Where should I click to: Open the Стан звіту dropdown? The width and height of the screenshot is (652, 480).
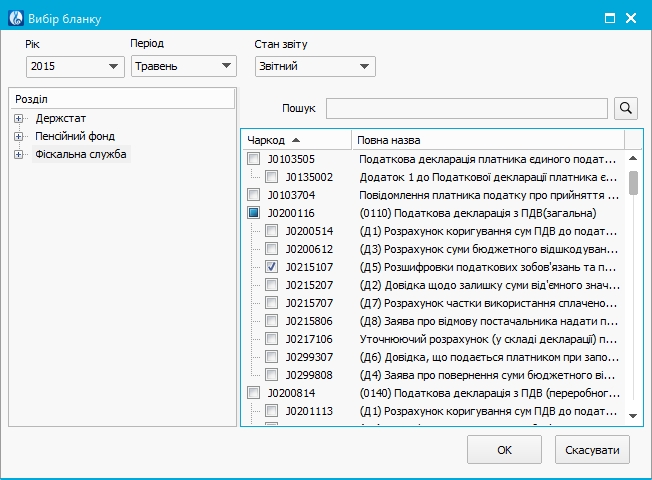point(314,67)
